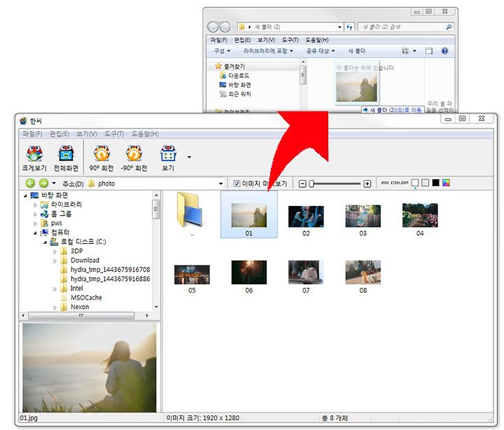504x430 pixels.
Task: Click Explorer help question mark icon
Action: 444,51
